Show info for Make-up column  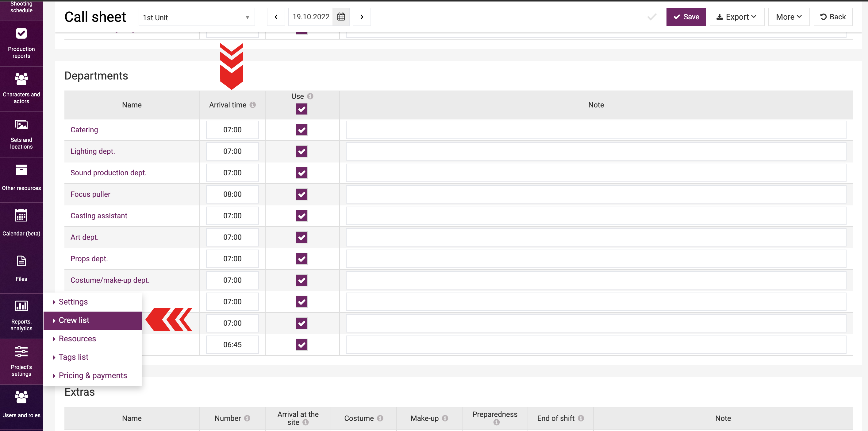pyautogui.click(x=445, y=418)
